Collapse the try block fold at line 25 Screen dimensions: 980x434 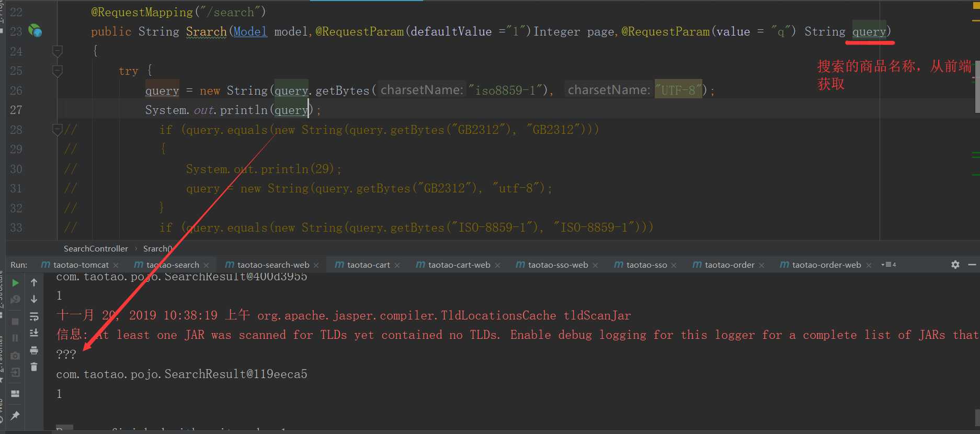[58, 71]
